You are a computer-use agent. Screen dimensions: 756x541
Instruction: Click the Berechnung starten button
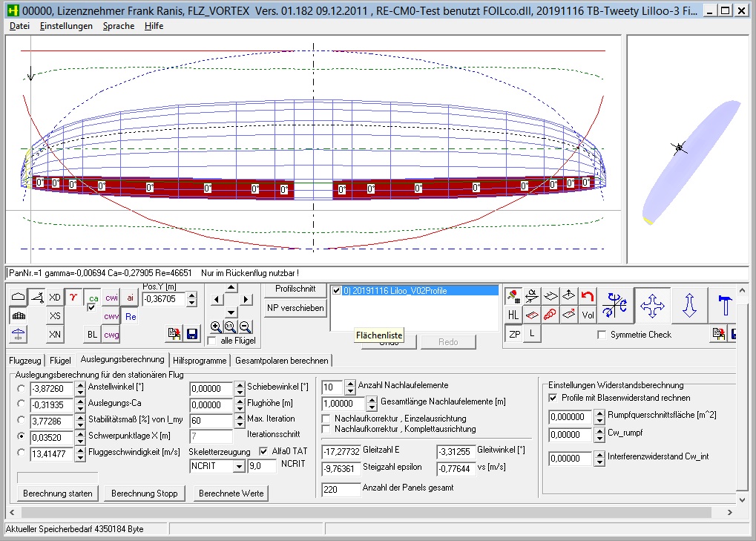coord(58,494)
